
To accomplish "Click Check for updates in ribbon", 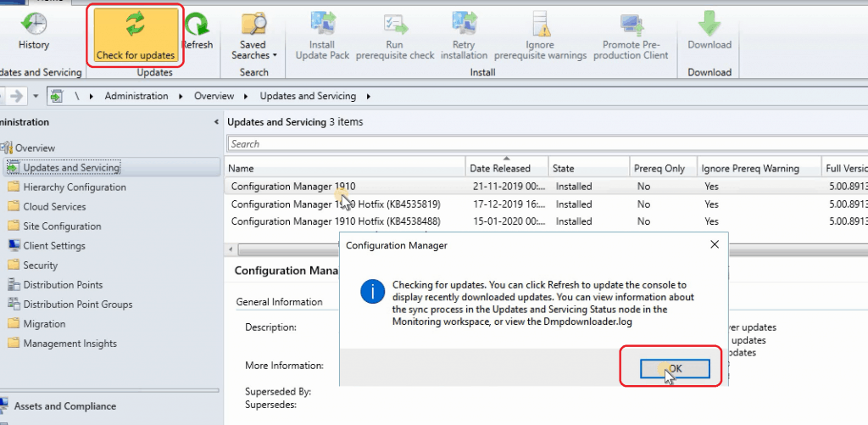I will pos(136,35).
